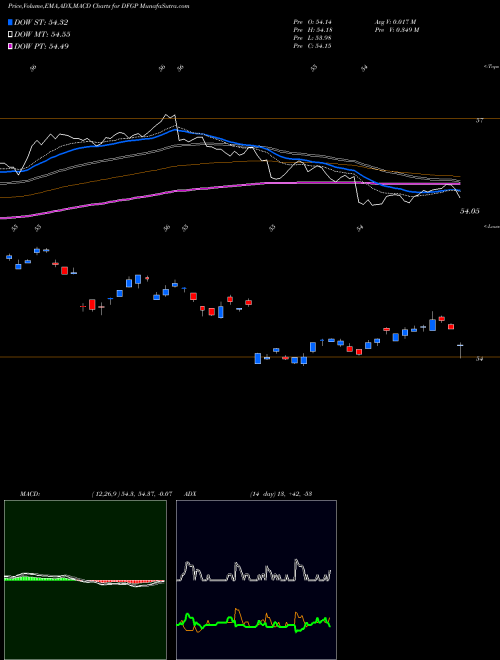Click the 57 price axis label
This screenshot has width=500, height=660.
coord(479,120)
